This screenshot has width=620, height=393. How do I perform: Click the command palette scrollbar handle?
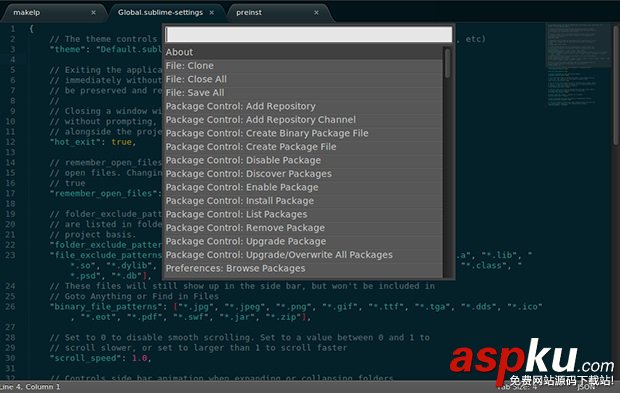pos(447,63)
